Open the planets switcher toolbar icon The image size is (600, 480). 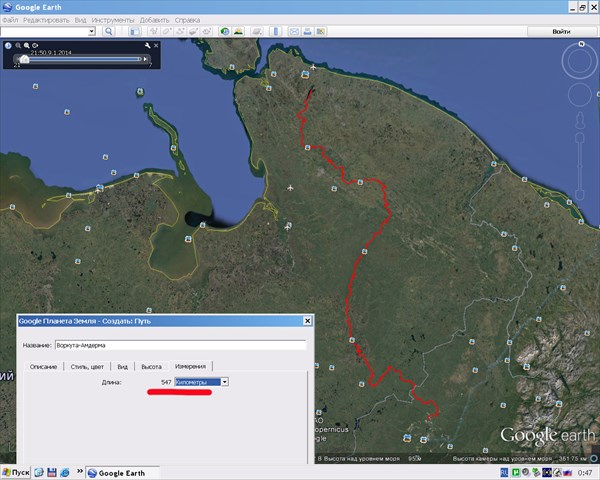[x=257, y=31]
